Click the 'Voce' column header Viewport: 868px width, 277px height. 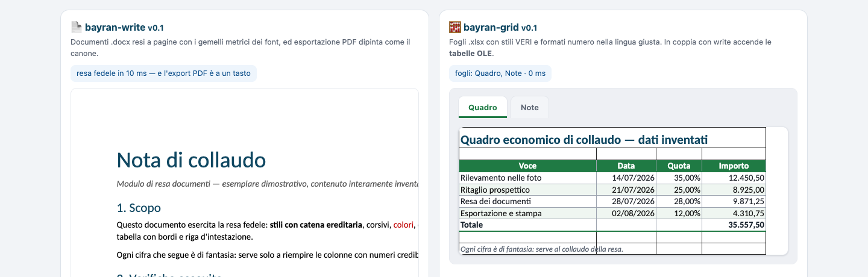coord(527,166)
